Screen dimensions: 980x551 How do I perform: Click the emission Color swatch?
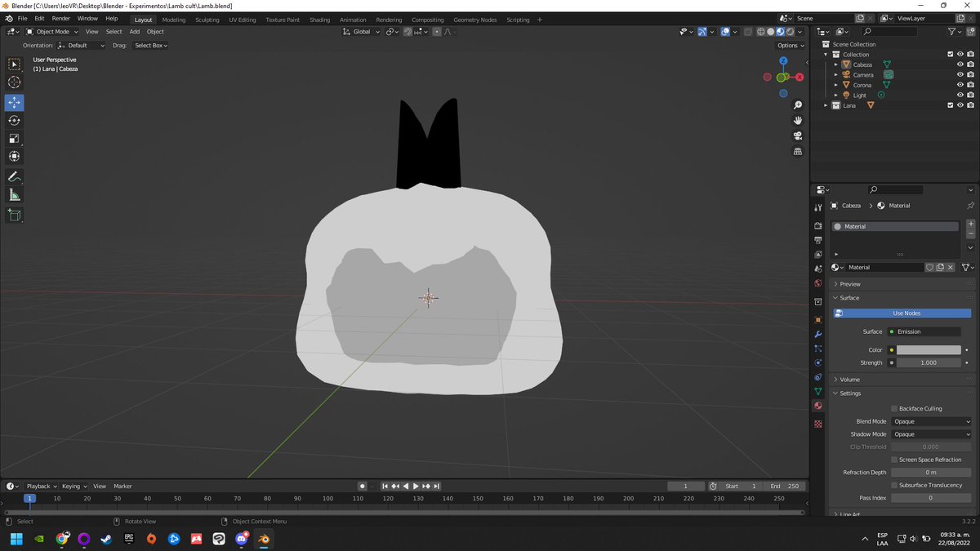pyautogui.click(x=929, y=350)
